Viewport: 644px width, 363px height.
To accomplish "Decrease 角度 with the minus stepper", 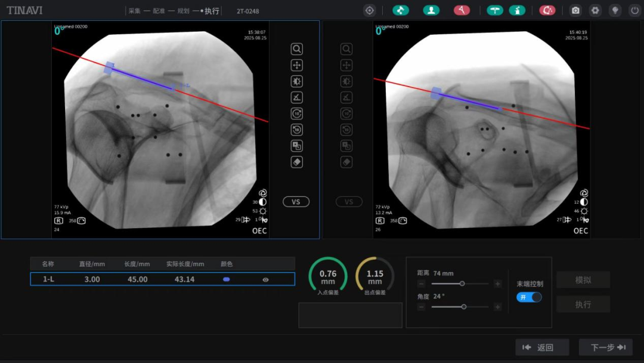I will (x=422, y=307).
